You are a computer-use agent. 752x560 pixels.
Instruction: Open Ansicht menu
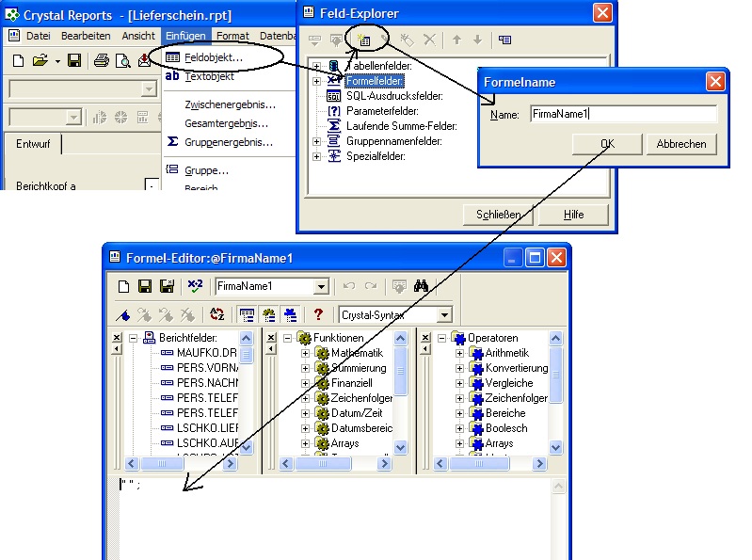coord(138,36)
